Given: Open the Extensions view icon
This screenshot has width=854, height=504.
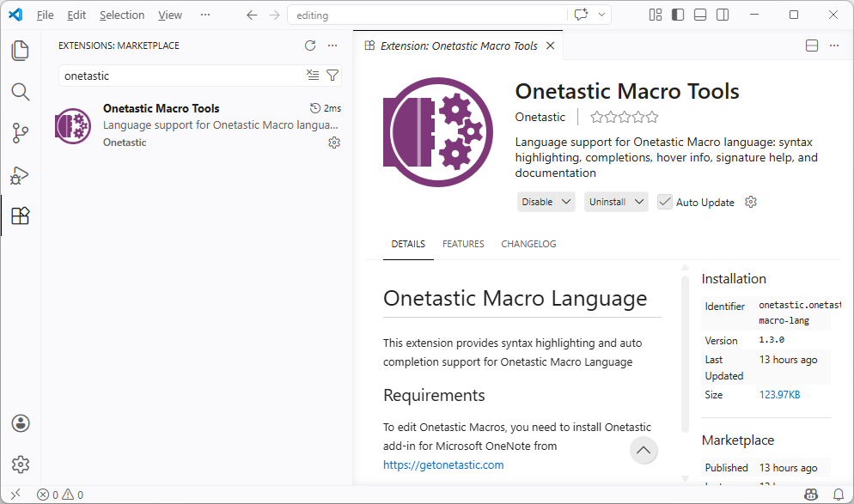Looking at the screenshot, I should 20,216.
